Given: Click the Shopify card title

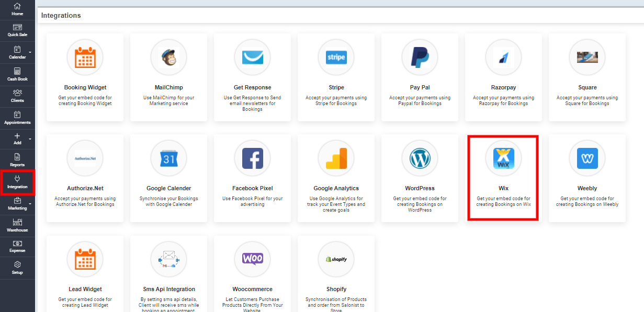Looking at the screenshot, I should (336, 289).
